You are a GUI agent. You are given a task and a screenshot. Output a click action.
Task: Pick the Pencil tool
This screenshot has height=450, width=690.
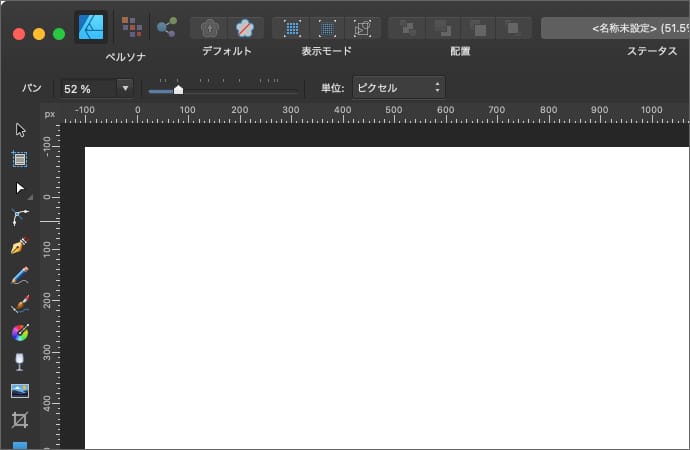pos(20,274)
